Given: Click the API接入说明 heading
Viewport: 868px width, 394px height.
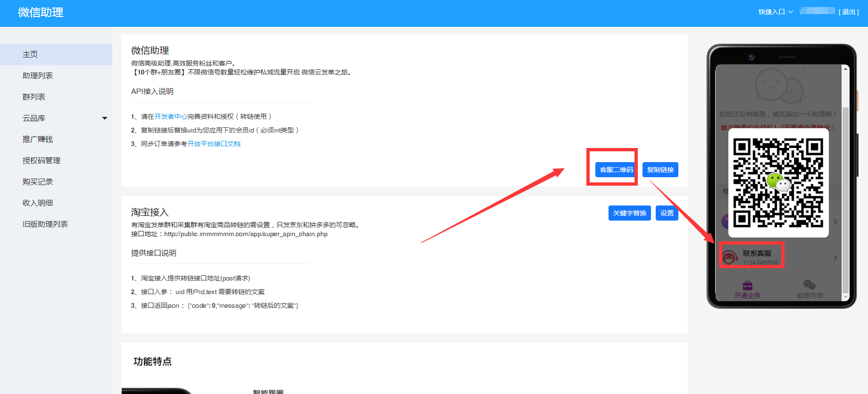Looking at the screenshot, I should [x=152, y=91].
